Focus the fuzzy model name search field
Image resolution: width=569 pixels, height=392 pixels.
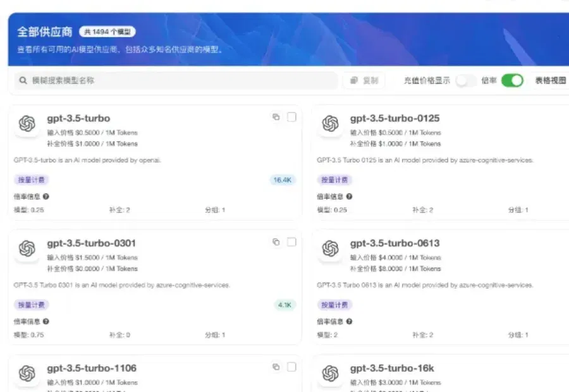tap(176, 80)
